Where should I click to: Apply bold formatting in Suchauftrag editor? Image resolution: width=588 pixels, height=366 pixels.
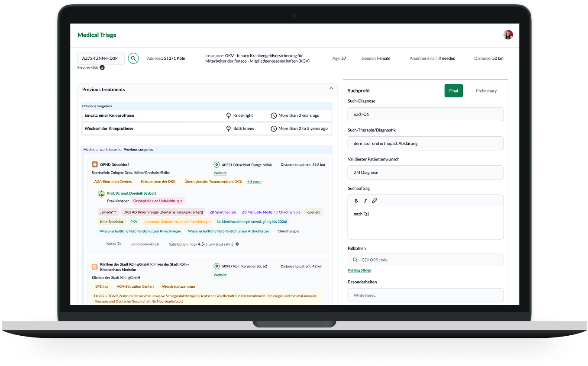356,201
